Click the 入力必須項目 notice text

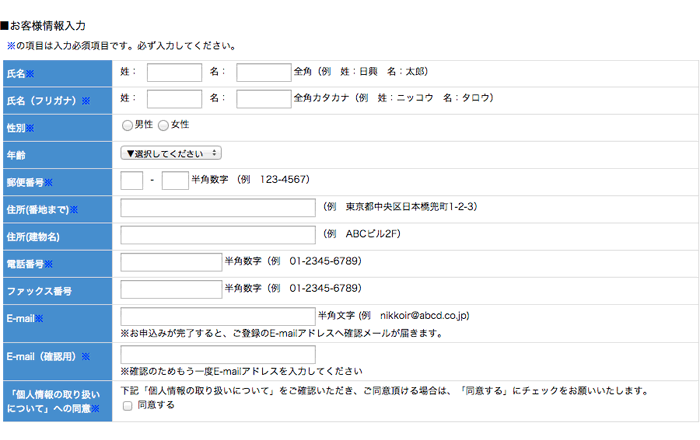pyautogui.click(x=121, y=46)
